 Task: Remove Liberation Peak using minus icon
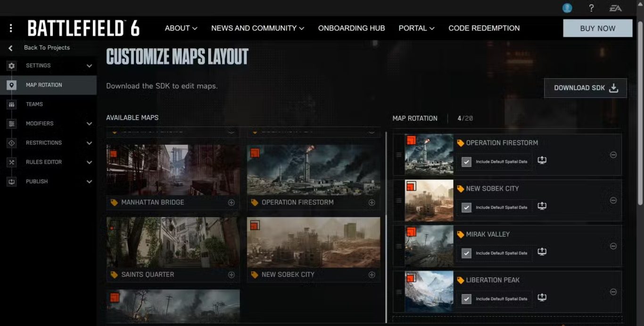point(613,292)
